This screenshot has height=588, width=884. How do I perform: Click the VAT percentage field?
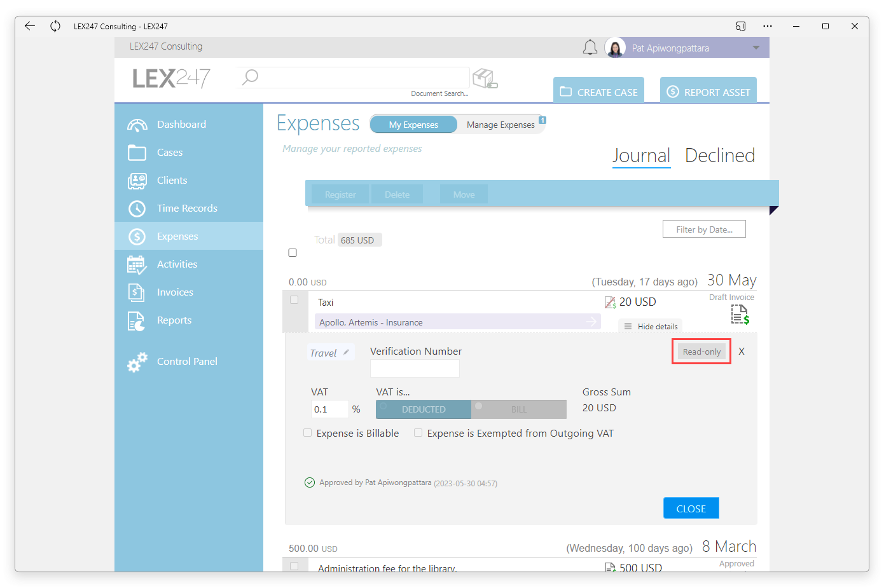(x=329, y=409)
